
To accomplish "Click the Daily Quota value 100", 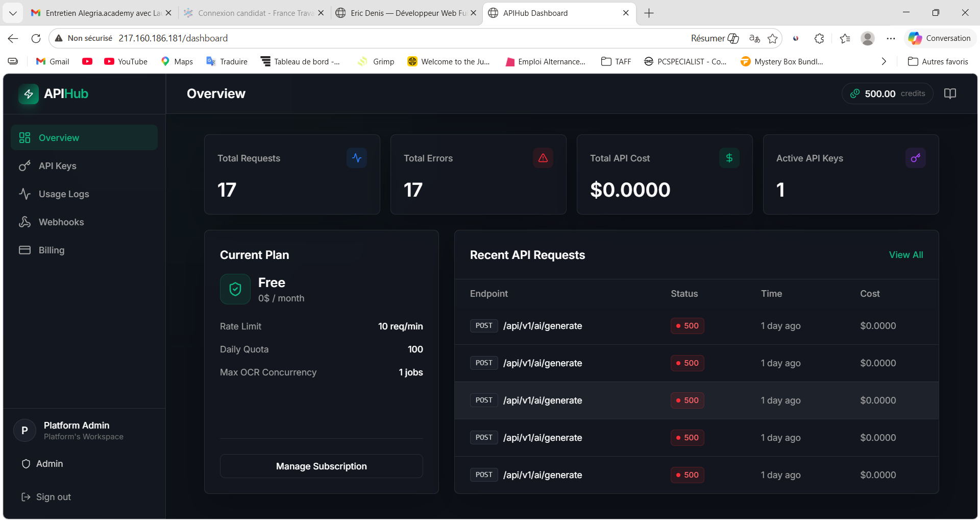I will 415,349.
